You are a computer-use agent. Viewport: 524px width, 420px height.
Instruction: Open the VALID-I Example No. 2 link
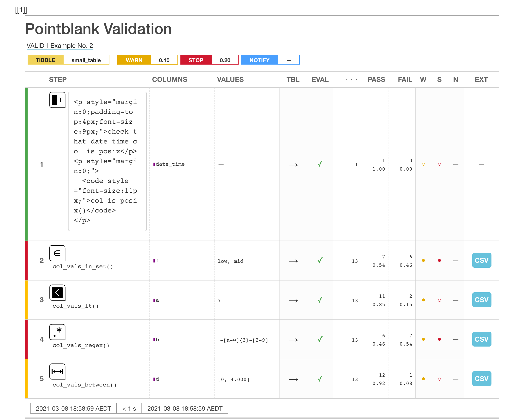tap(60, 46)
